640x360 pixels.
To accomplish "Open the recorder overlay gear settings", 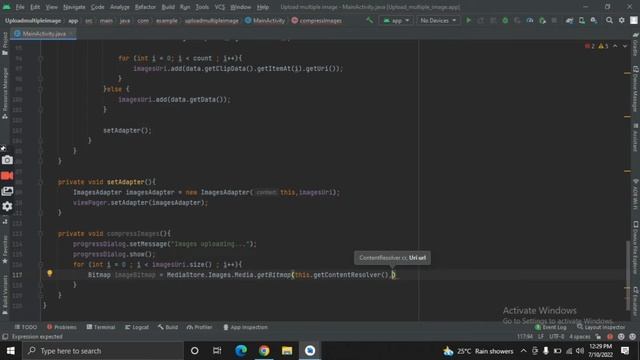I will point(7,207).
